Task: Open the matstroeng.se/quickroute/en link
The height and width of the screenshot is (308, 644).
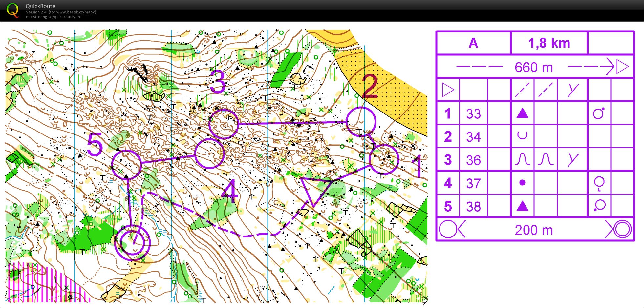Action: 53,17
